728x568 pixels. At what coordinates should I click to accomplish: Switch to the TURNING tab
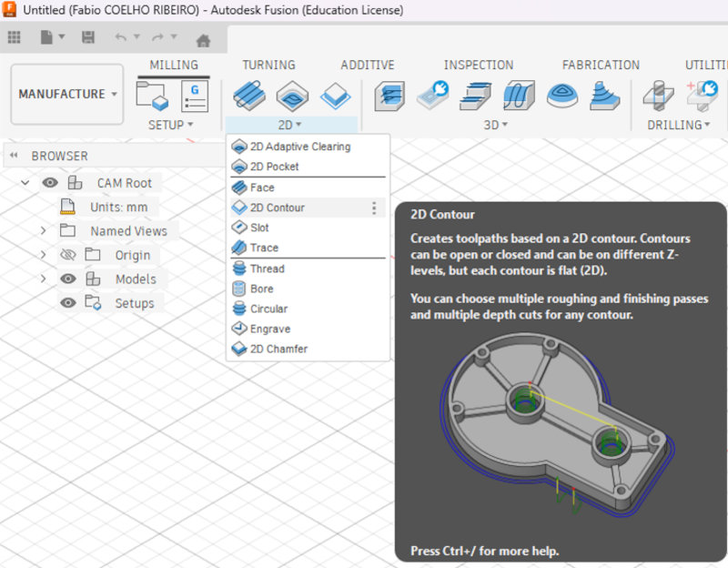268,65
